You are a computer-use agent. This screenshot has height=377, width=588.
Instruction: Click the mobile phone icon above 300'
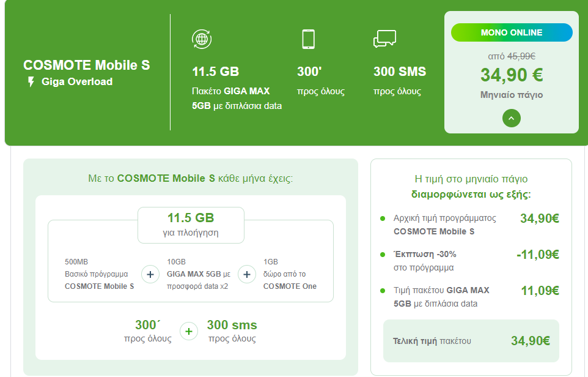pos(308,39)
